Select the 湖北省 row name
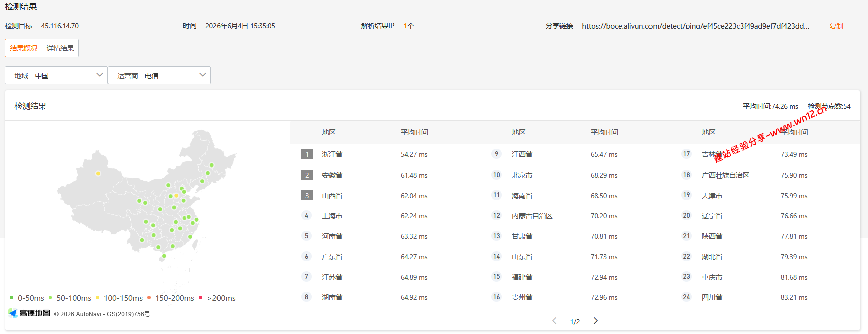The height and width of the screenshot is (334, 868). tap(712, 257)
